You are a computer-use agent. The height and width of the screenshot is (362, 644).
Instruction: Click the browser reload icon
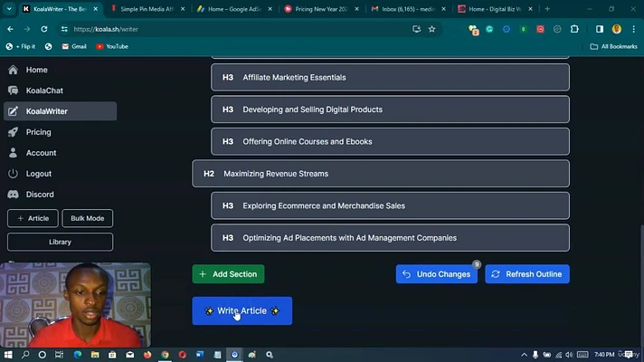[43, 29]
